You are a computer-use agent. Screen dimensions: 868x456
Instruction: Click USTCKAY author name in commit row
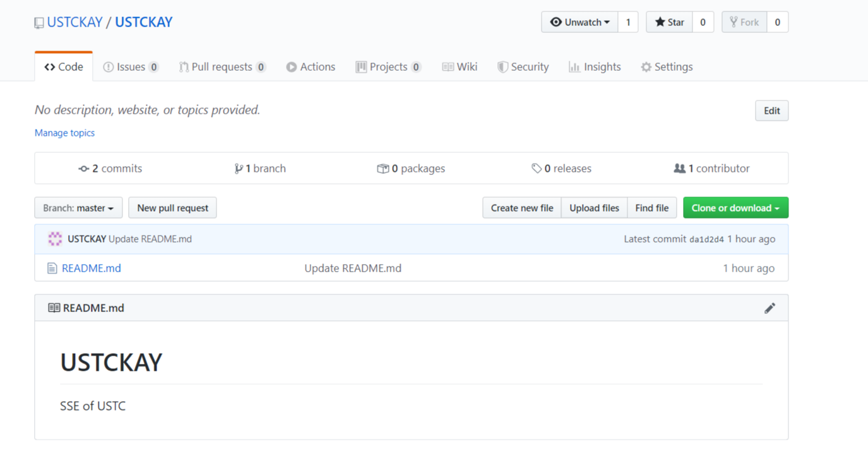click(x=86, y=239)
